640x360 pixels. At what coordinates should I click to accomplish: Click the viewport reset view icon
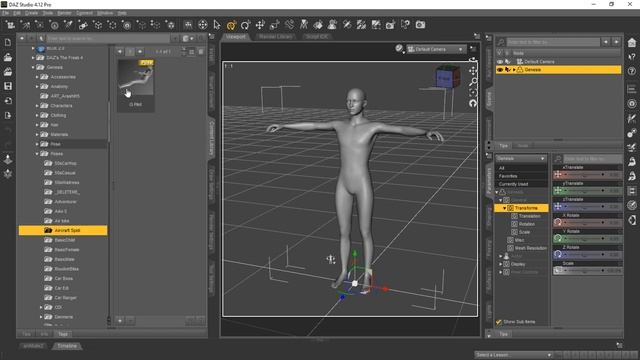point(473,104)
